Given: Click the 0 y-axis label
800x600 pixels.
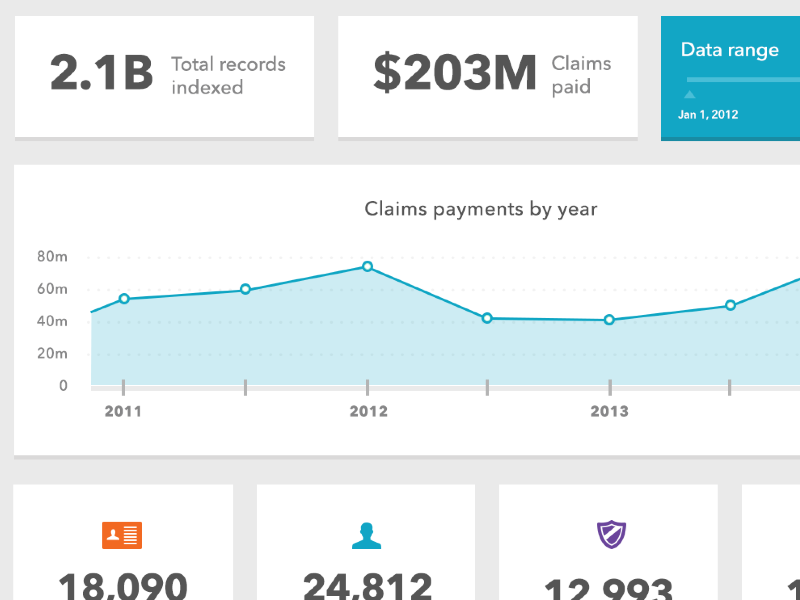Looking at the screenshot, I should [x=63, y=385].
